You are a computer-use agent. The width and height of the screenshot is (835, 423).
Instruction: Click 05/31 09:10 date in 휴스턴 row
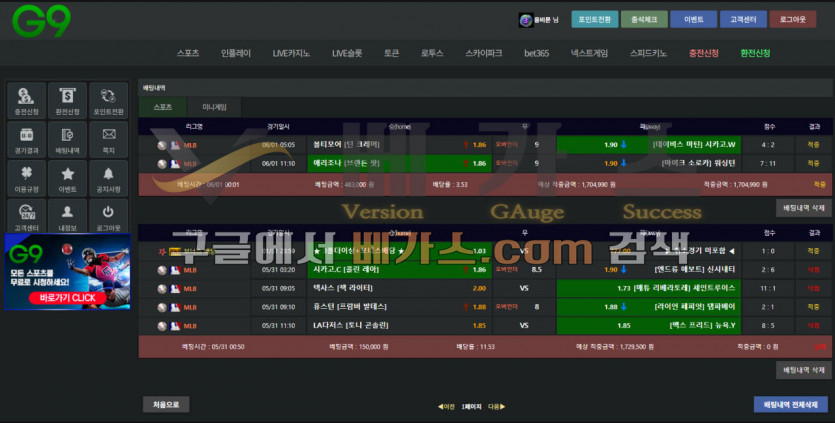click(278, 307)
